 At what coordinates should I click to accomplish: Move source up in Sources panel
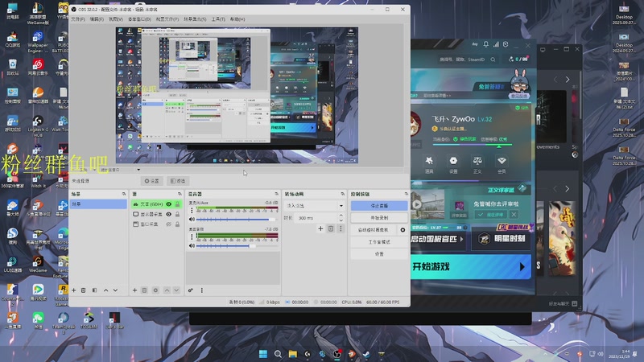167,290
